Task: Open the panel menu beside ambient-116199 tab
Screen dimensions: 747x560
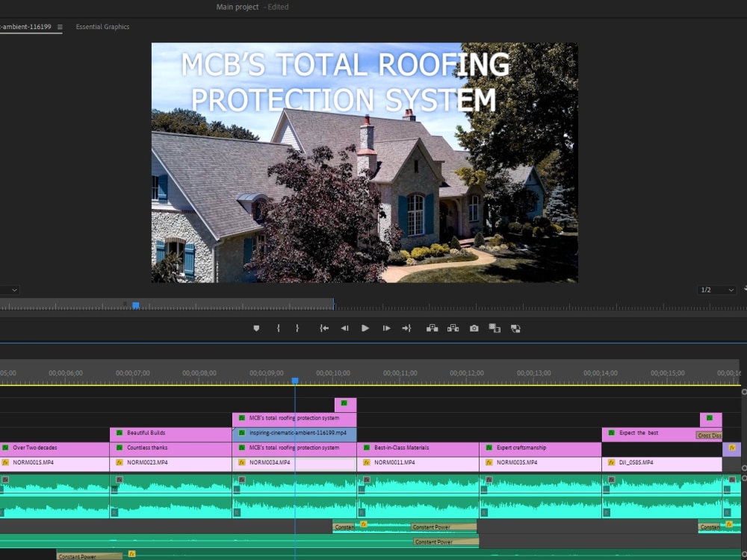Action: coord(60,27)
